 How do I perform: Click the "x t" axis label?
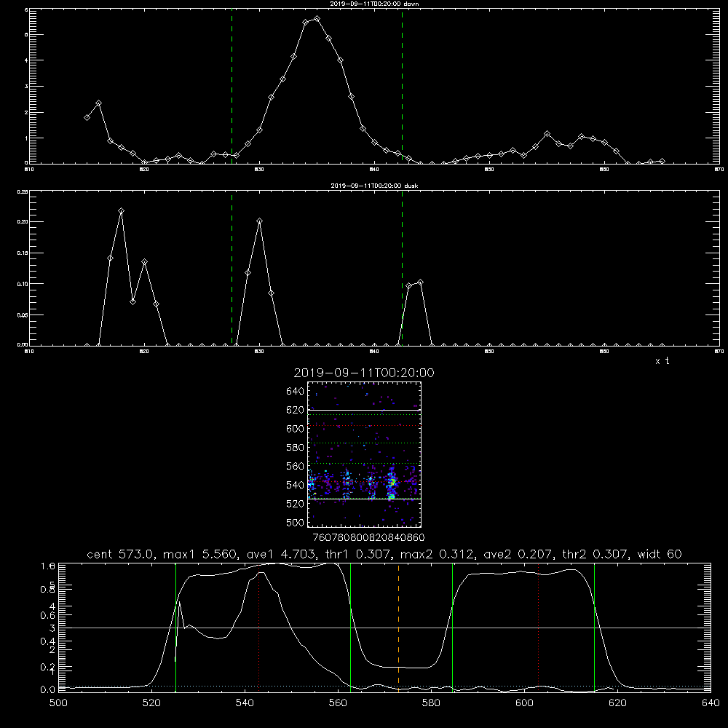662,361
